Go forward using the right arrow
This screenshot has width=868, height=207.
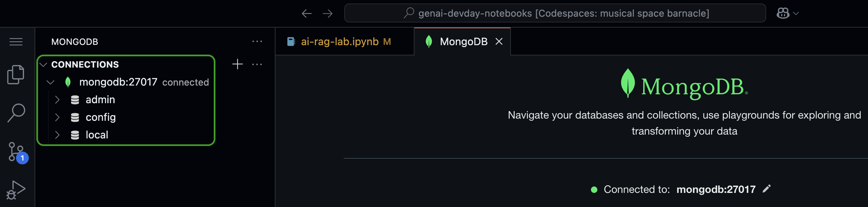(328, 13)
